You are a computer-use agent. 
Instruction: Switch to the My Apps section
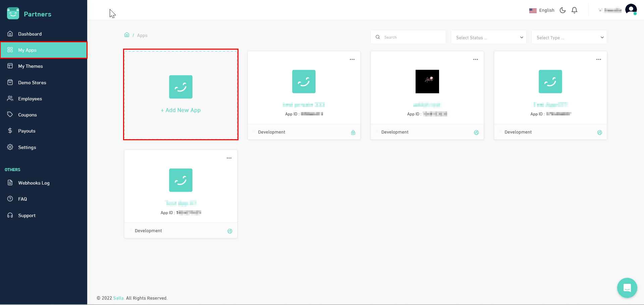27,50
